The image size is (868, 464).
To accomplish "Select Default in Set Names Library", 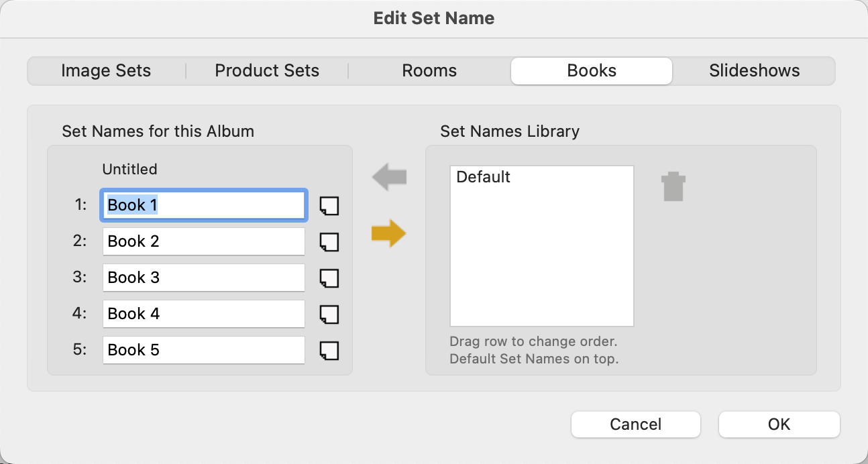I will click(484, 177).
